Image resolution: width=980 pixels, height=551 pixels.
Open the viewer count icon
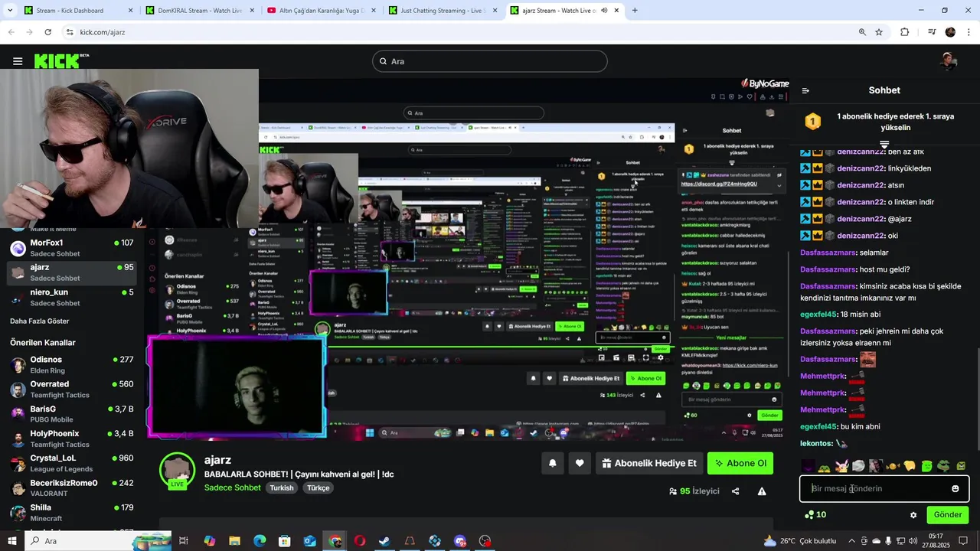pos(673,491)
